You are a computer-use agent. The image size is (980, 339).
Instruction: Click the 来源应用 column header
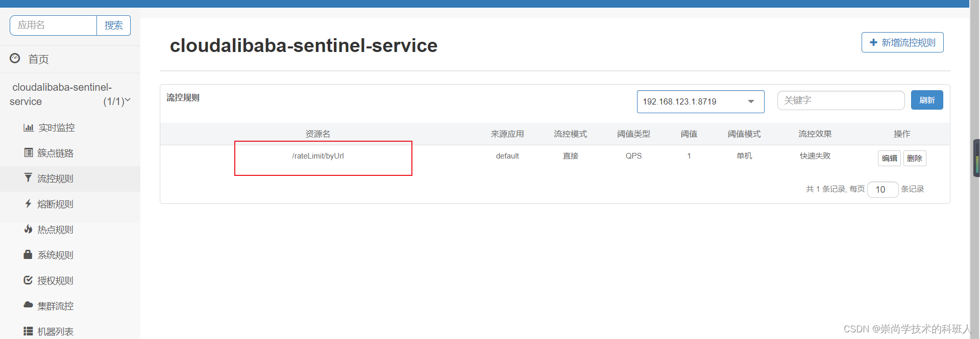click(x=507, y=134)
